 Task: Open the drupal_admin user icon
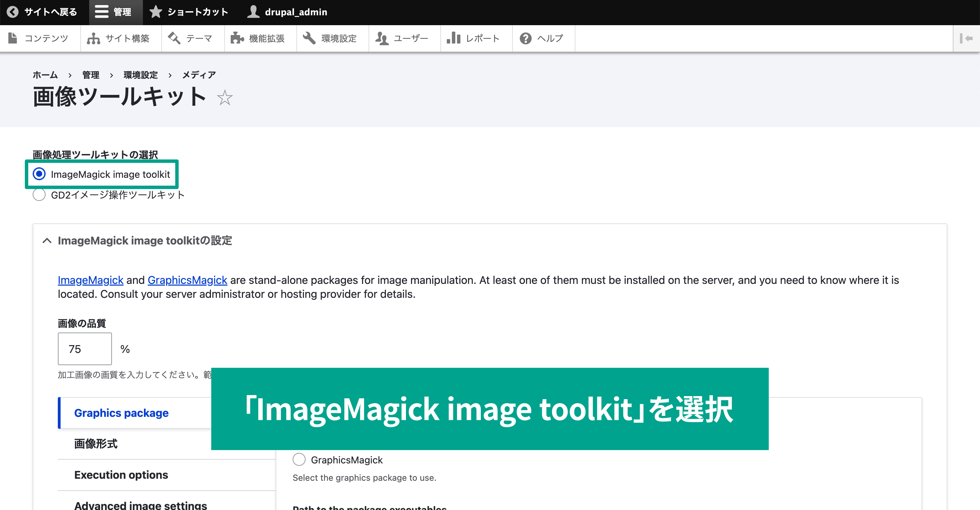point(253,12)
